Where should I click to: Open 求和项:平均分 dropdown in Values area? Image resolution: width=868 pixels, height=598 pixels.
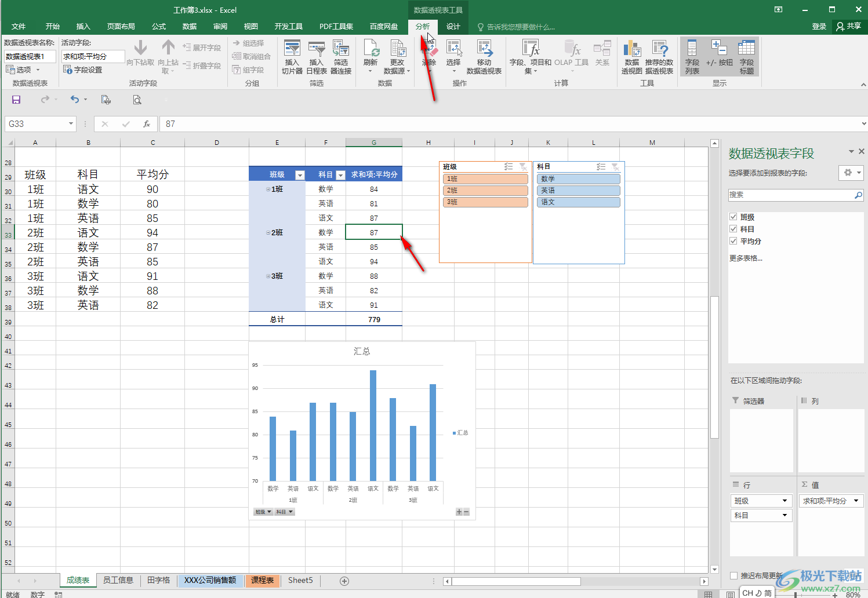(856, 501)
